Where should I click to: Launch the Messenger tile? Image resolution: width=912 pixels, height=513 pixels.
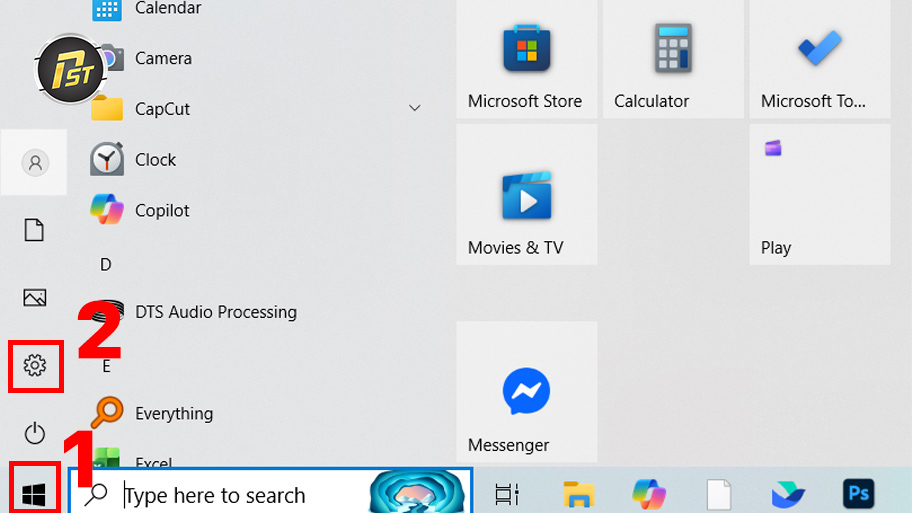(527, 392)
